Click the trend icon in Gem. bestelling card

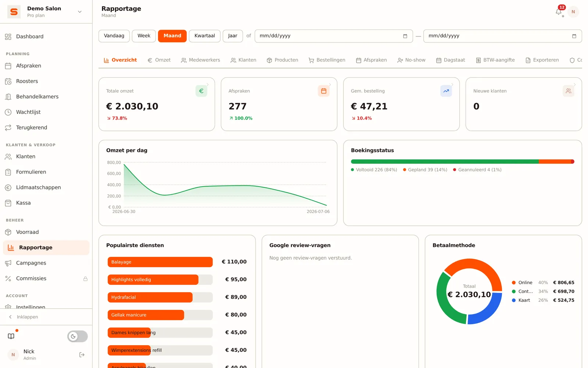tap(446, 91)
